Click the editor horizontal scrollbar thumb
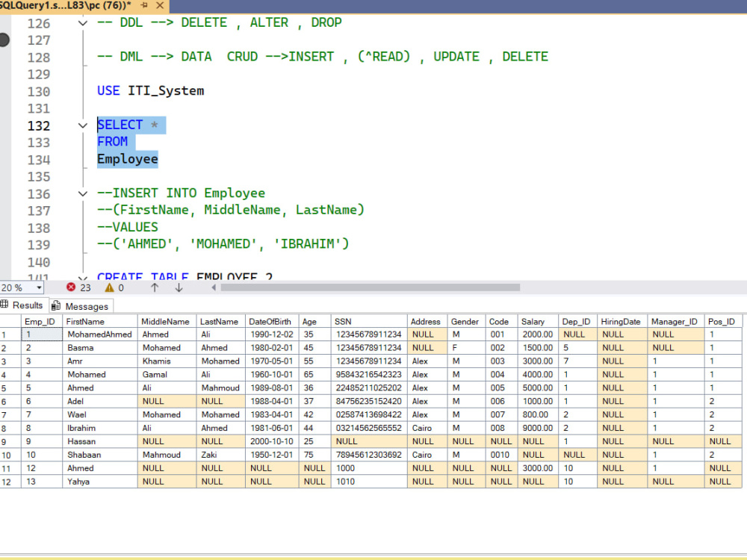This screenshot has height=560, width=747. coord(371,287)
